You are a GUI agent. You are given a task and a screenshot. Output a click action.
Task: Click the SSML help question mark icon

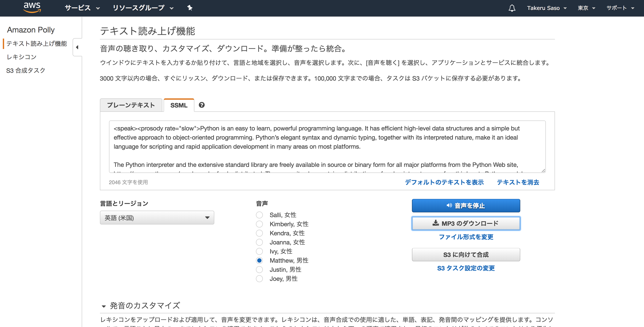click(202, 105)
